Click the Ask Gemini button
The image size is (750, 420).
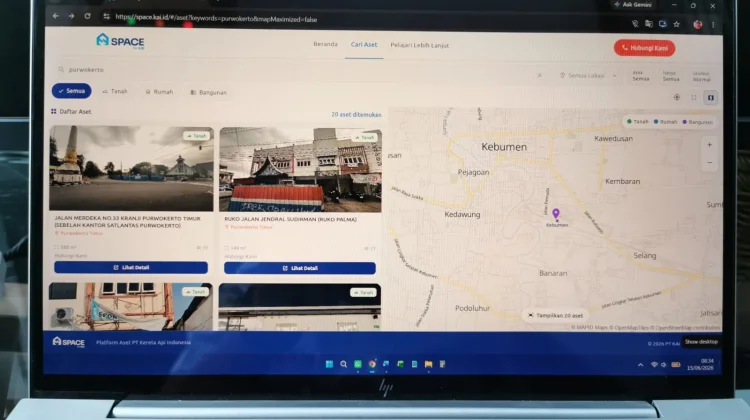(633, 5)
